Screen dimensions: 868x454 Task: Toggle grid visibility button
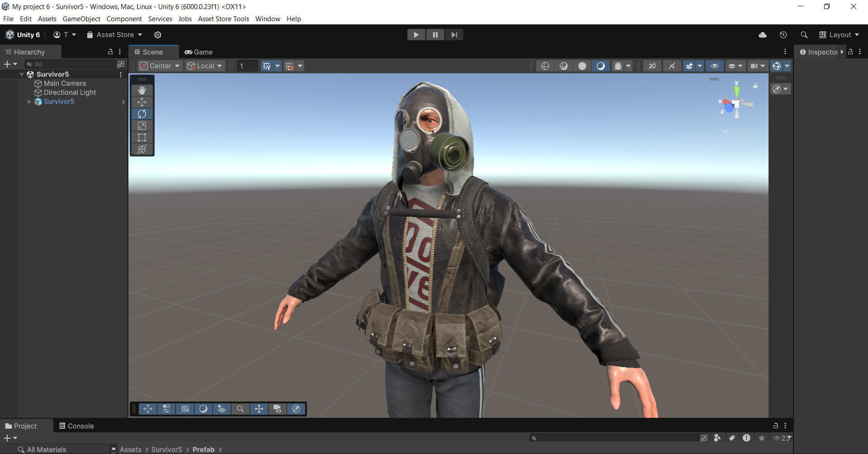[267, 66]
